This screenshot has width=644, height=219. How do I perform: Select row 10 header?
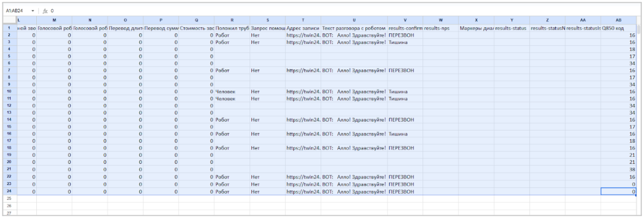pyautogui.click(x=9, y=92)
